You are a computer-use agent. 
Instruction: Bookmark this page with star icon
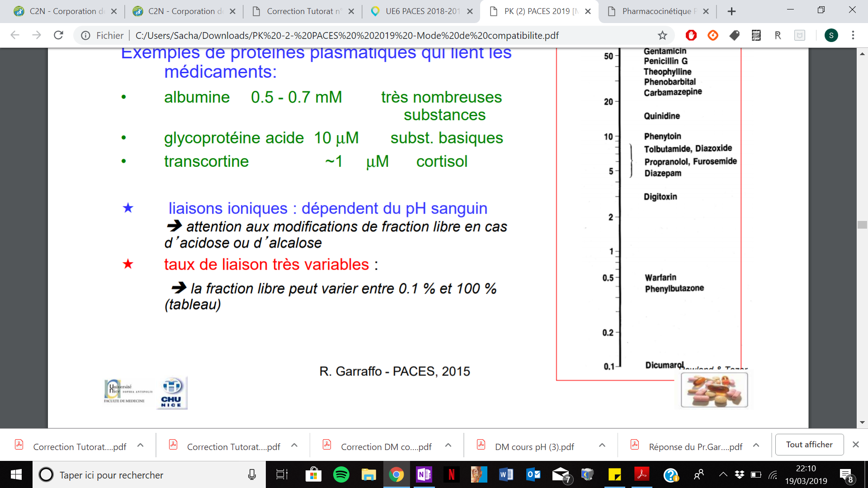click(662, 35)
